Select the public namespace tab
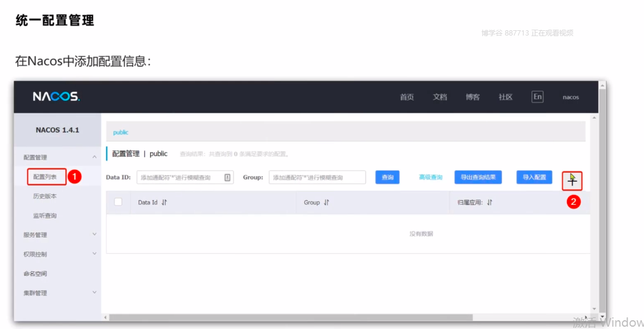The image size is (644, 329). 121,132
